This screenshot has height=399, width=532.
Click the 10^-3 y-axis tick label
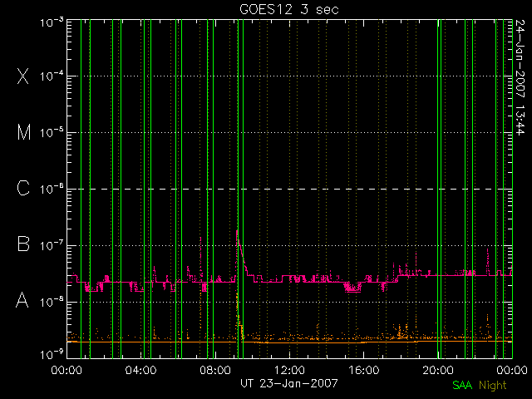click(x=52, y=22)
